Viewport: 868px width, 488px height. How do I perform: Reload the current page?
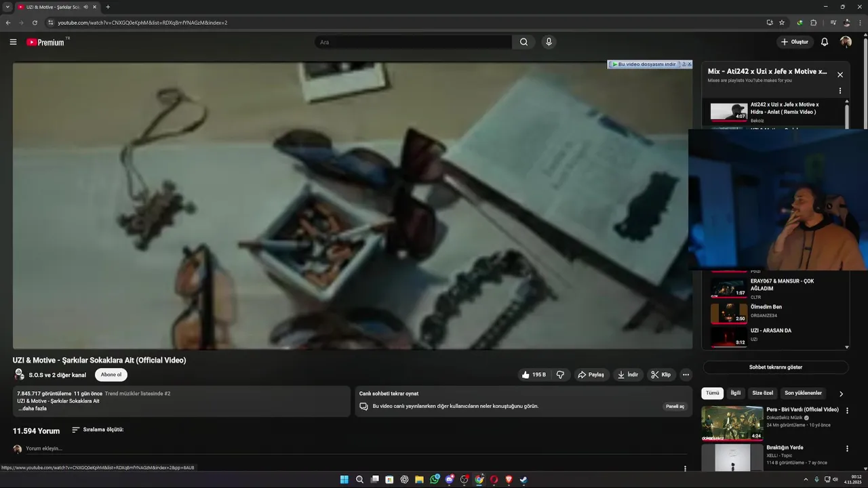tap(35, 22)
